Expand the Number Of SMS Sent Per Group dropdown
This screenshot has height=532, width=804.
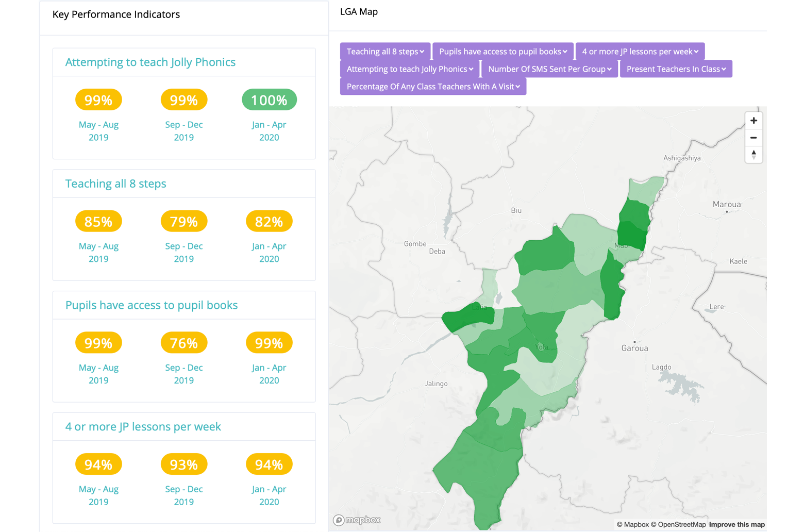point(550,69)
